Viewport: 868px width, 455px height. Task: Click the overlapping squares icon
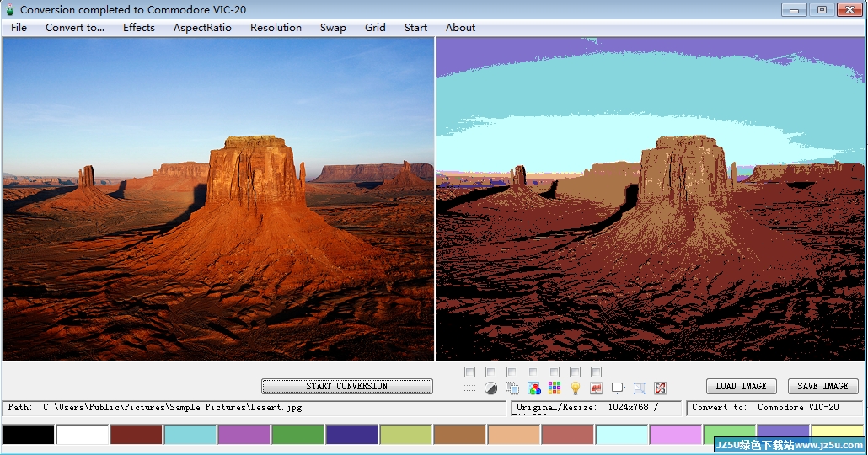click(x=512, y=388)
